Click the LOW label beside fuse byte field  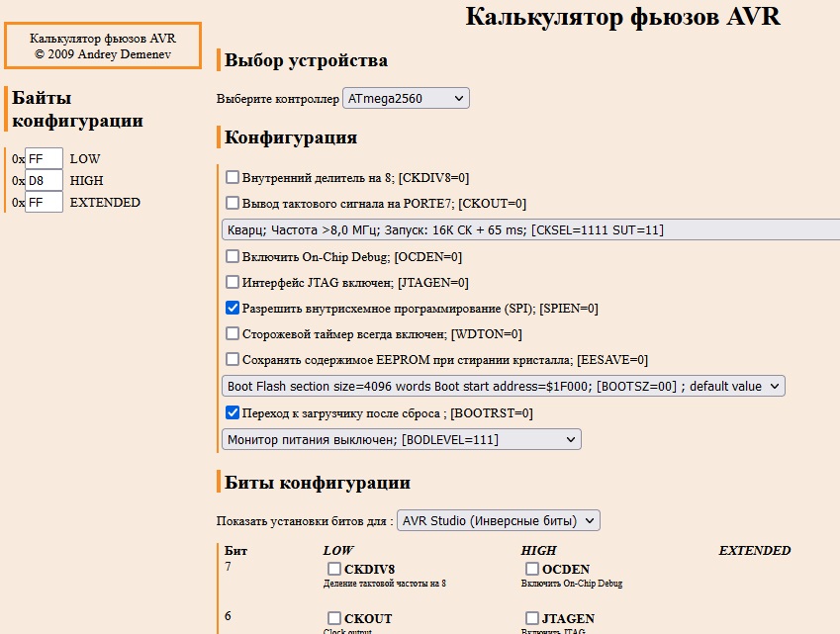85,159
